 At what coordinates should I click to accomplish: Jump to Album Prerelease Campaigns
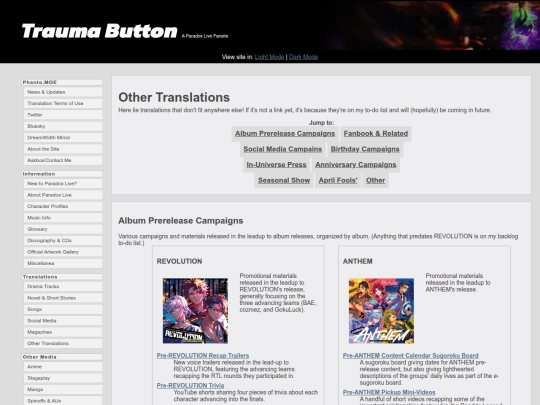(285, 134)
